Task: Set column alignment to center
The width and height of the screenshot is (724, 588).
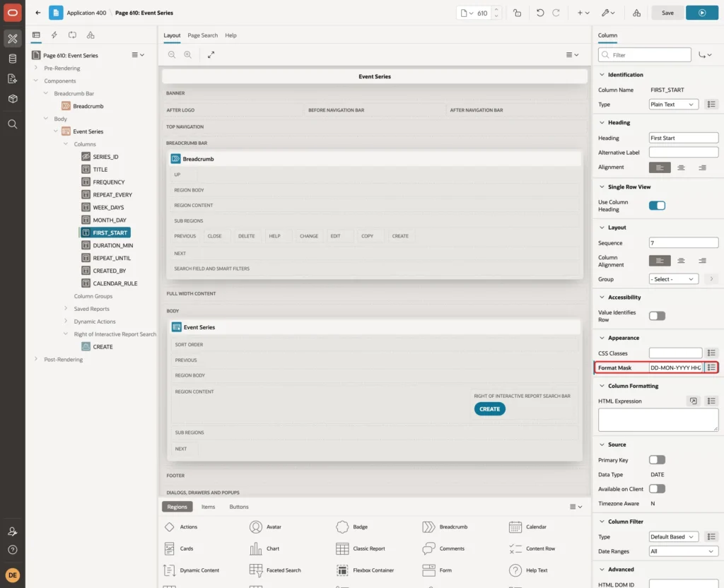Action: pyautogui.click(x=681, y=261)
